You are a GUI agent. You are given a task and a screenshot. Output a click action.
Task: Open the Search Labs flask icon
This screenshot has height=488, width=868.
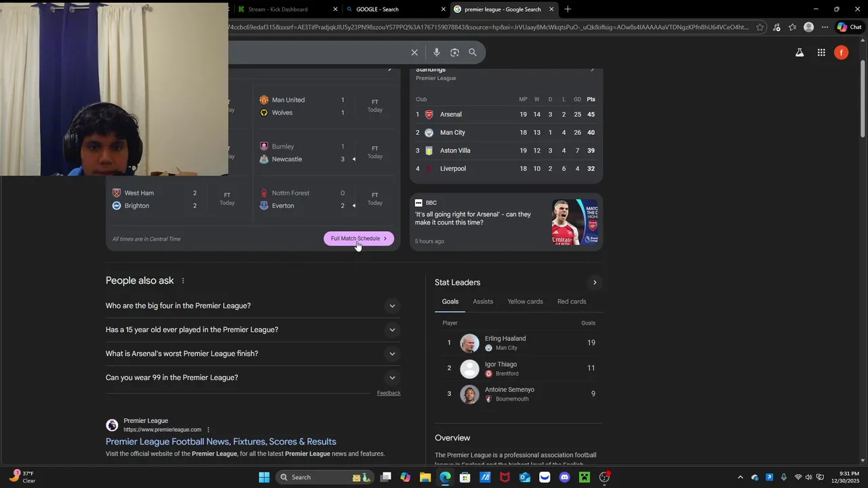click(x=800, y=52)
